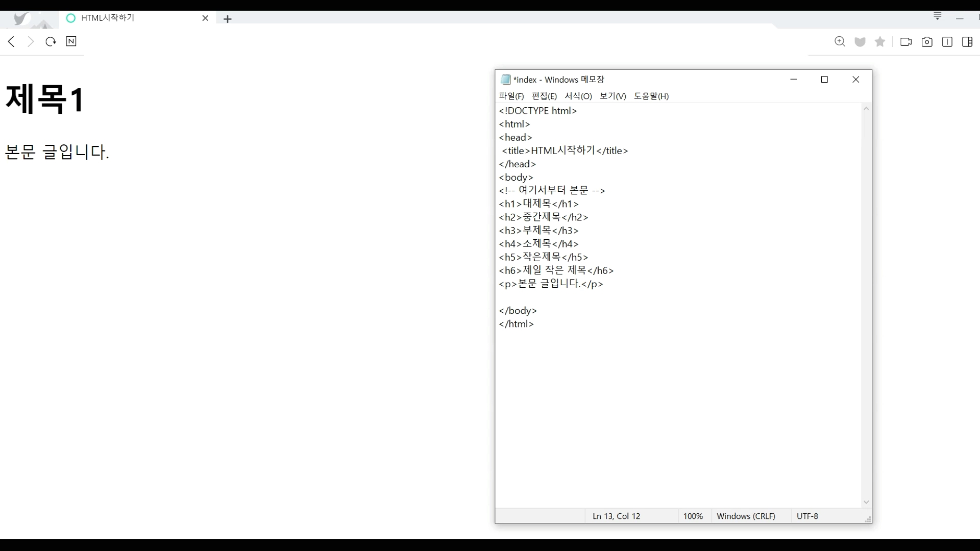Click the gray shield icon in toolbar
This screenshot has height=551, width=980.
(x=860, y=42)
